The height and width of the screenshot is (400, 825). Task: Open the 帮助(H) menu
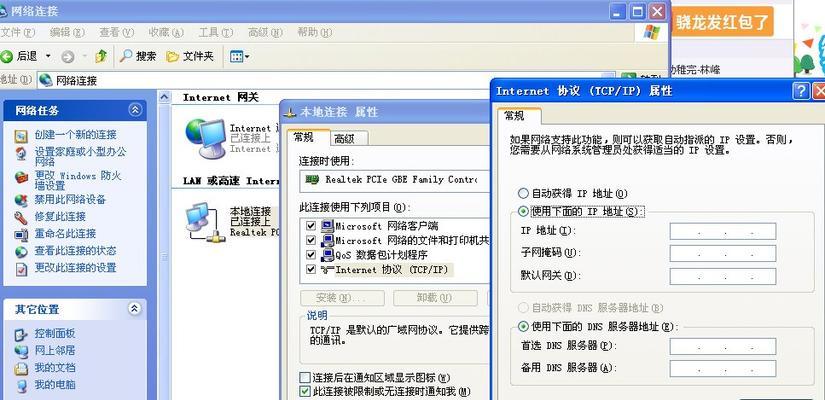[x=315, y=32]
